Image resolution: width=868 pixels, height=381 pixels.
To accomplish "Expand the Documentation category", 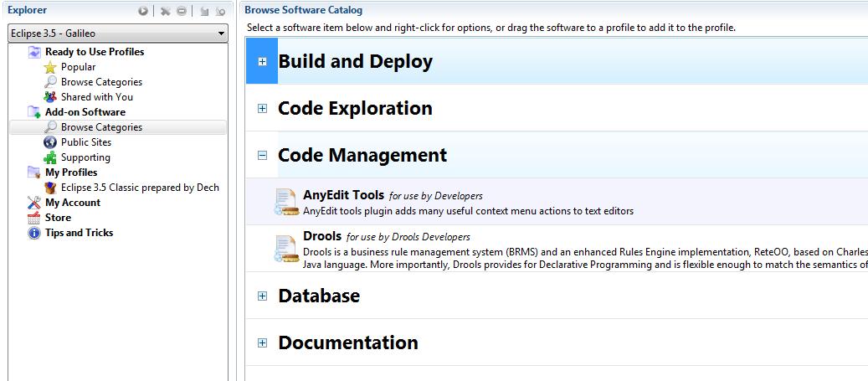I will (262, 342).
